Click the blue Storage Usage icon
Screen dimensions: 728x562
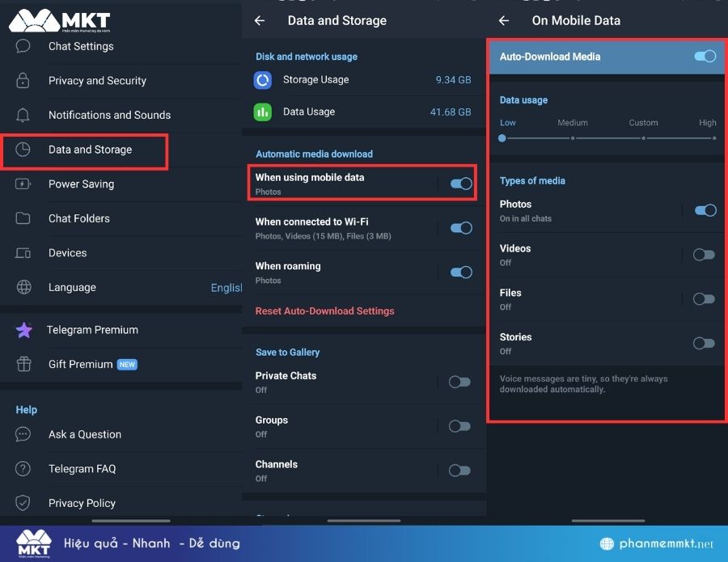(x=263, y=80)
